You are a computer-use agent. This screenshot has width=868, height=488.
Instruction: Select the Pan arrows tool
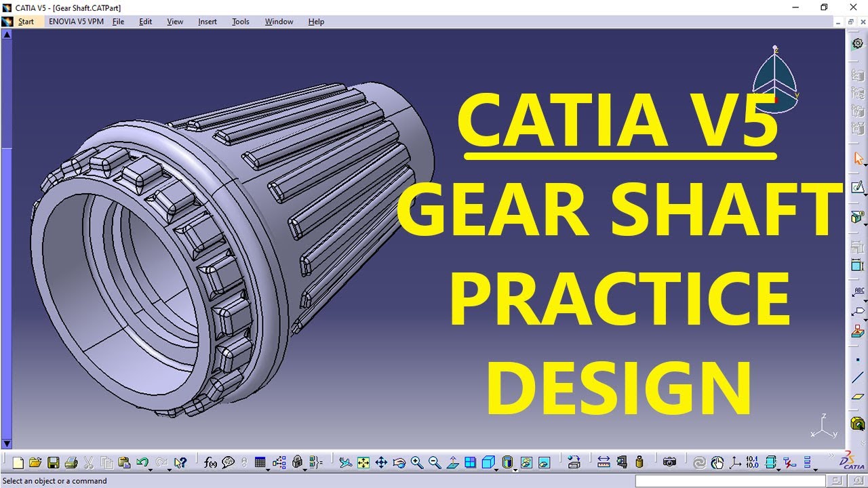pos(381,463)
